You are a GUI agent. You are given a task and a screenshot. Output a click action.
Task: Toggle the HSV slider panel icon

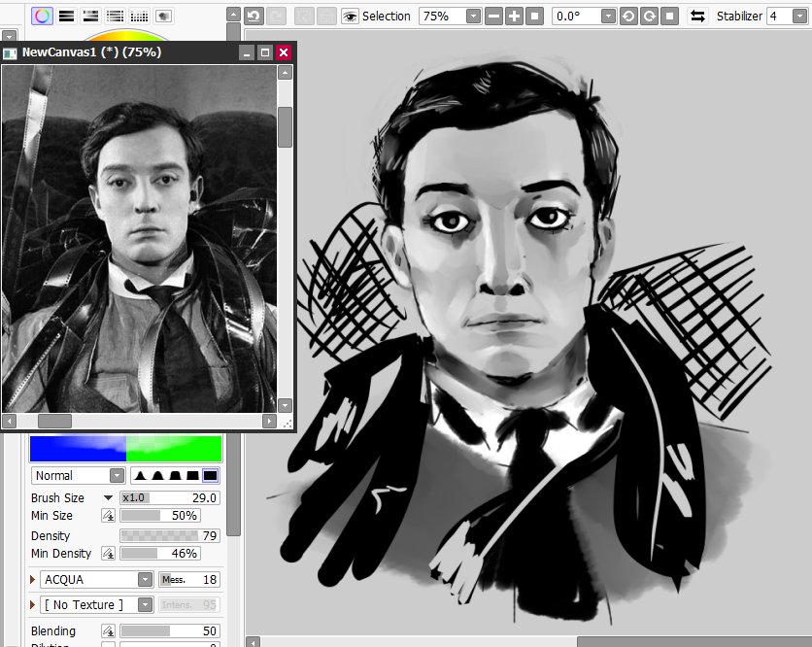(x=90, y=17)
